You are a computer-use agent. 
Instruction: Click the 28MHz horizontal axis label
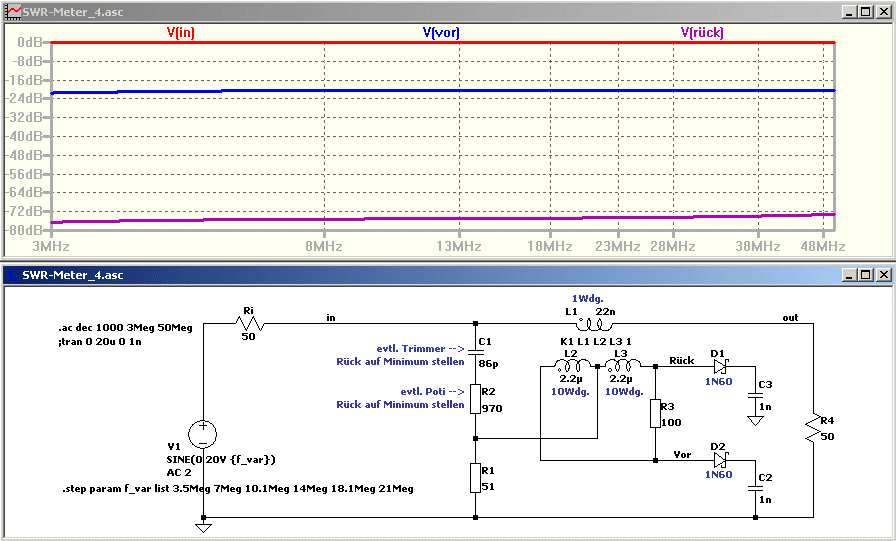673,246
